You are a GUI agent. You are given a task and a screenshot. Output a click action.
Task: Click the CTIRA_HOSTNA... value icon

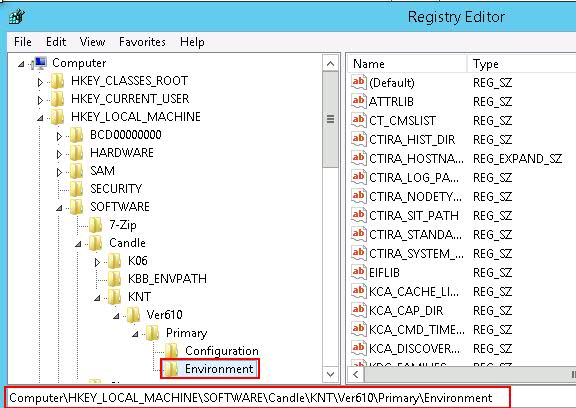[359, 158]
